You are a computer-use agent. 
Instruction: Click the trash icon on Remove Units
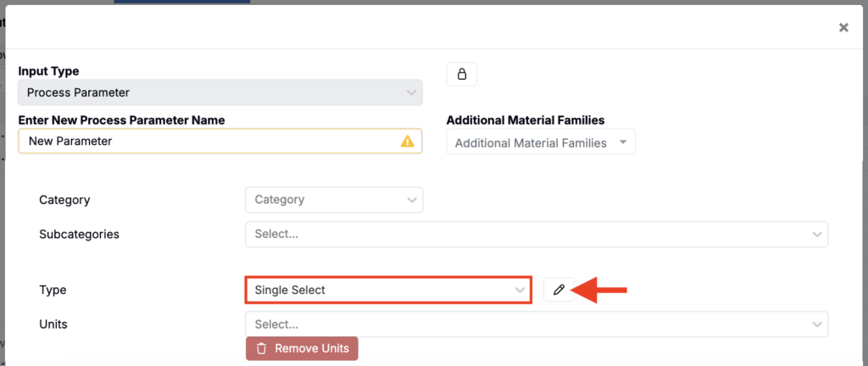click(261, 348)
